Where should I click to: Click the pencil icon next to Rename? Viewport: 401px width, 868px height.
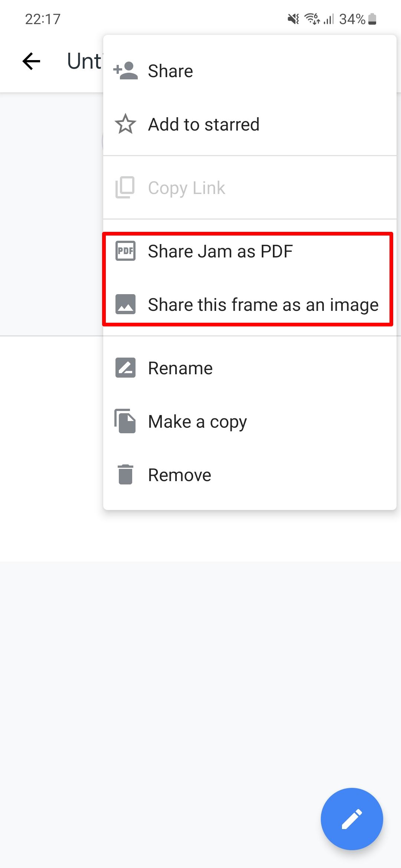pyautogui.click(x=125, y=368)
